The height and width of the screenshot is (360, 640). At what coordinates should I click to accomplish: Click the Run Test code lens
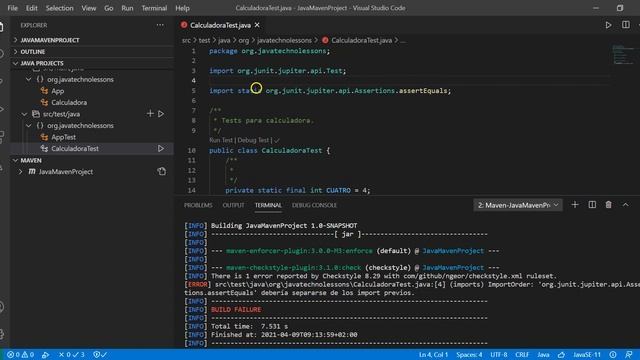pyautogui.click(x=221, y=140)
